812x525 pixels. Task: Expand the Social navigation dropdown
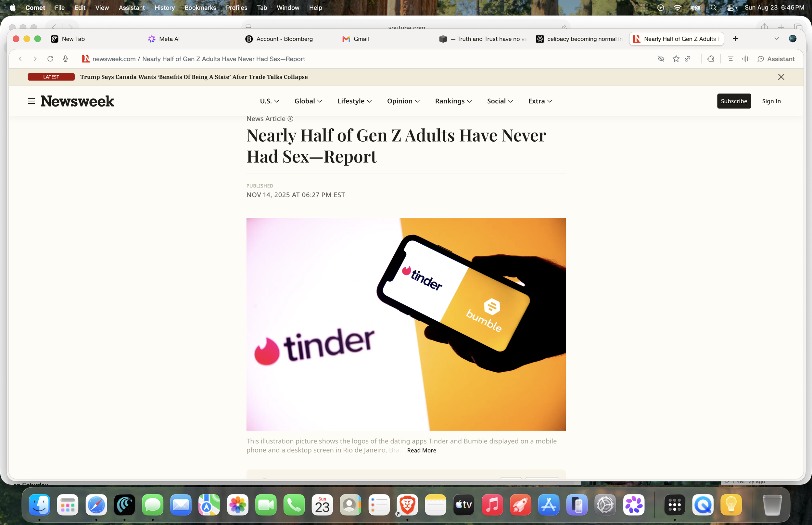click(500, 101)
